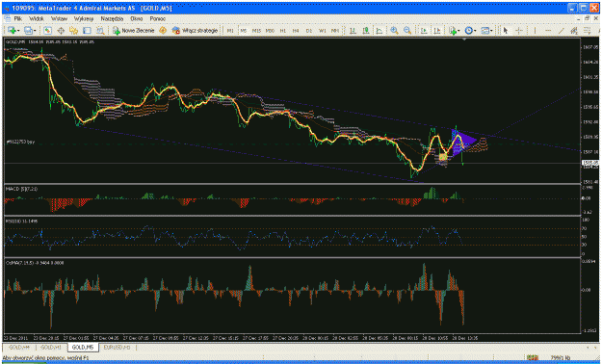Select the M5 timeframe
This screenshot has width=602, height=364.
tap(243, 31)
